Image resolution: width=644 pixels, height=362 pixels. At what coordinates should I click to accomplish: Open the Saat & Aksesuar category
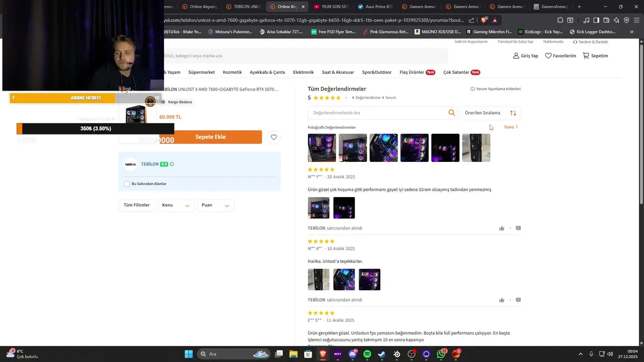[338, 72]
